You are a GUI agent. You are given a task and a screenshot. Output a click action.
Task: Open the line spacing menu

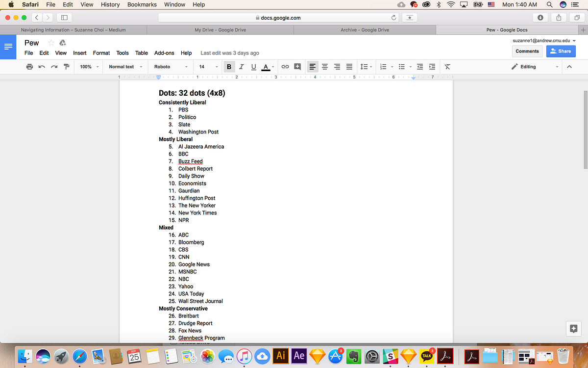(x=366, y=67)
